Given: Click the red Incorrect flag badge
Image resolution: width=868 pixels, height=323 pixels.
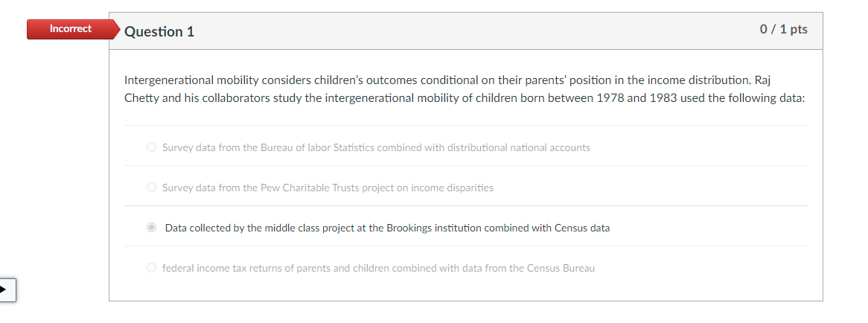Looking at the screenshot, I should 70,29.
